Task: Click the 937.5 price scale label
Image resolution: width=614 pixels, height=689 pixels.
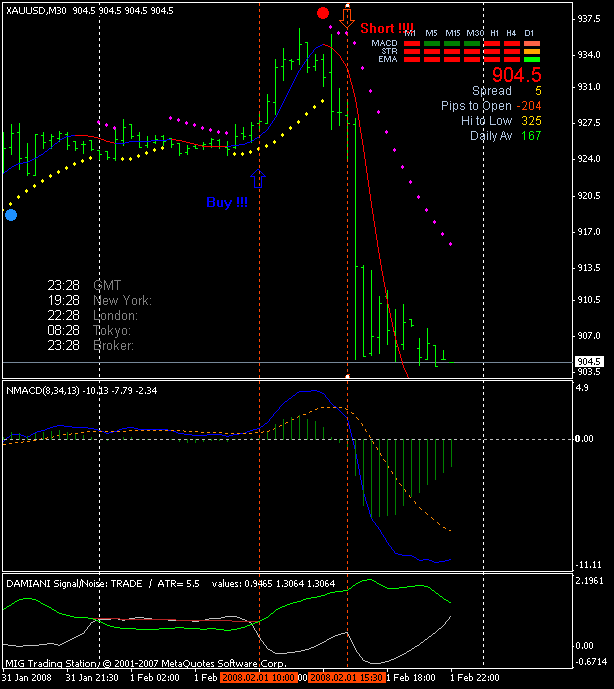Action: coord(589,18)
